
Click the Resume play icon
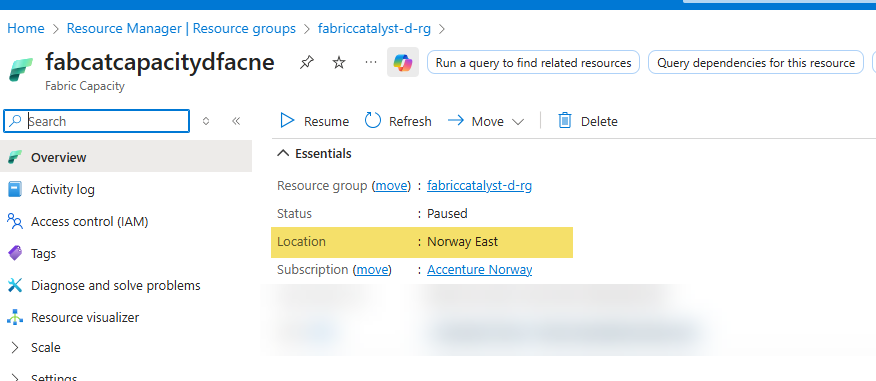(x=287, y=121)
